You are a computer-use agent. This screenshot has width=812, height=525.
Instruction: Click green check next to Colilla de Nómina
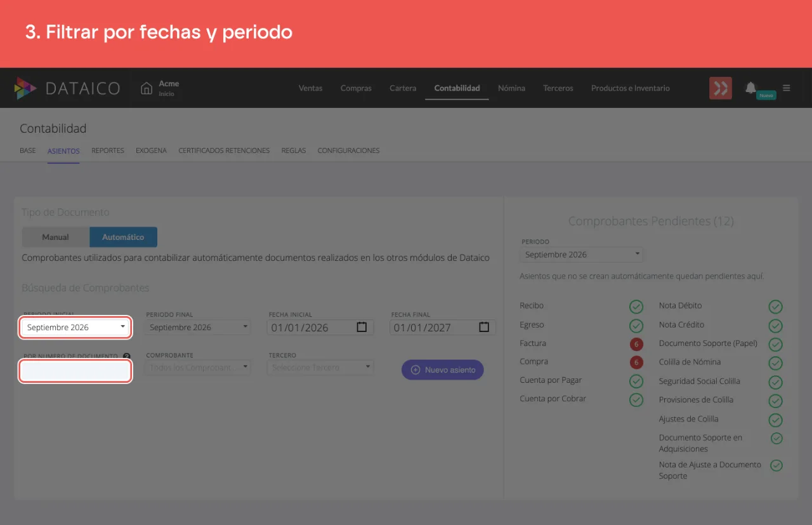(775, 363)
